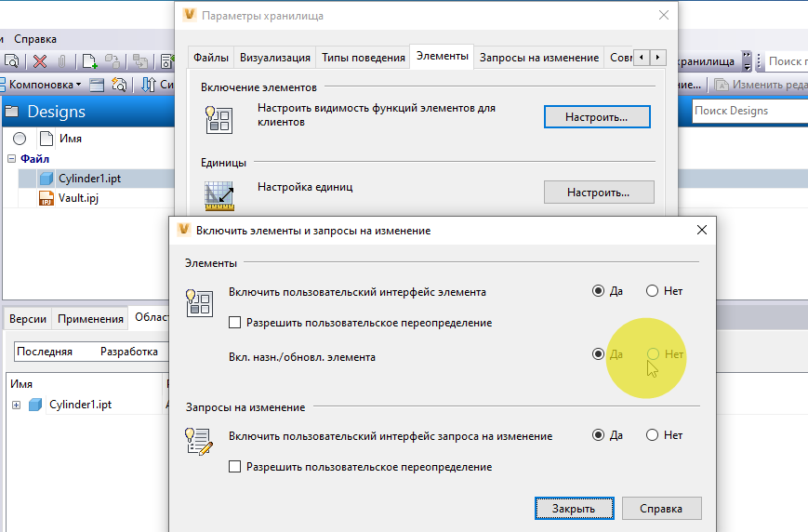Click the grayed copy design icon
808x532 pixels.
pyautogui.click(x=140, y=61)
